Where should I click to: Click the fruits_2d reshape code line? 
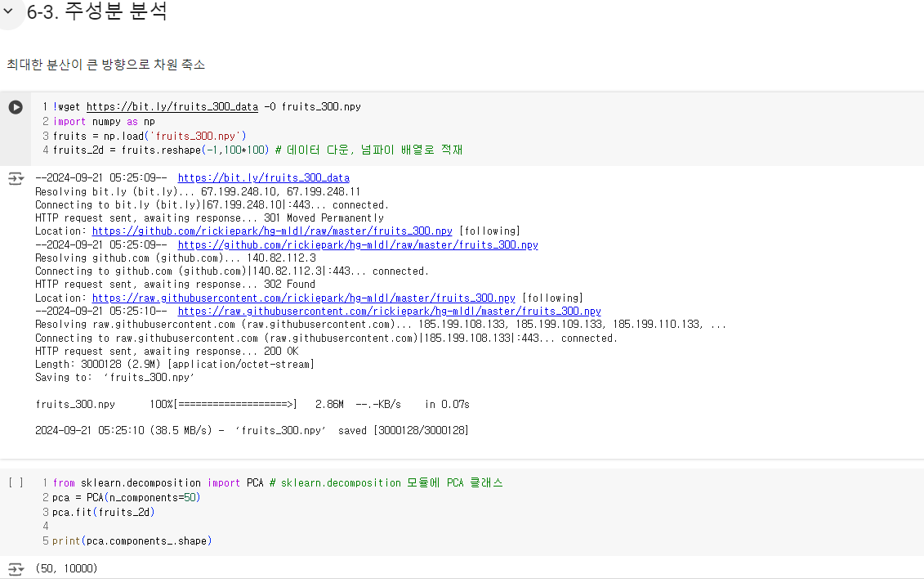[257, 150]
